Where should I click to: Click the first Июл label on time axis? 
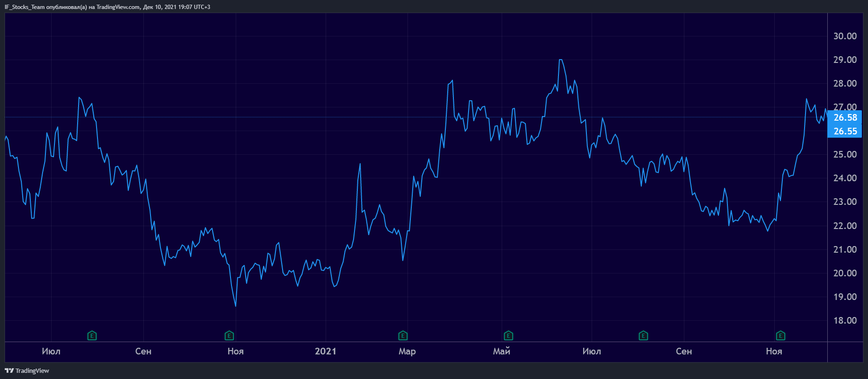(51, 351)
